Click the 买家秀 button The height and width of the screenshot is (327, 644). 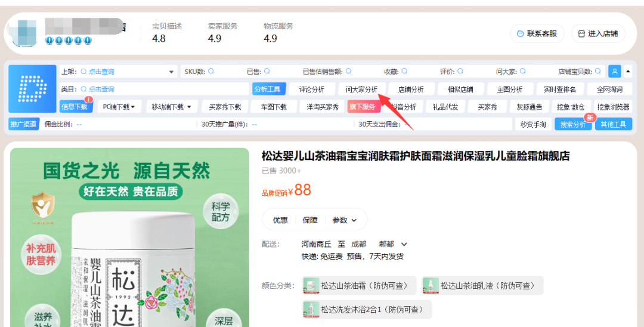(x=488, y=107)
